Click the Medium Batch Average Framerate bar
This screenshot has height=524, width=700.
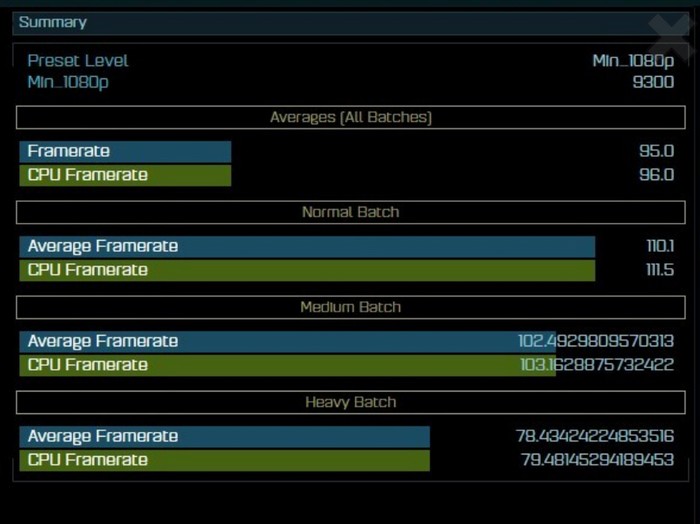[270, 342]
